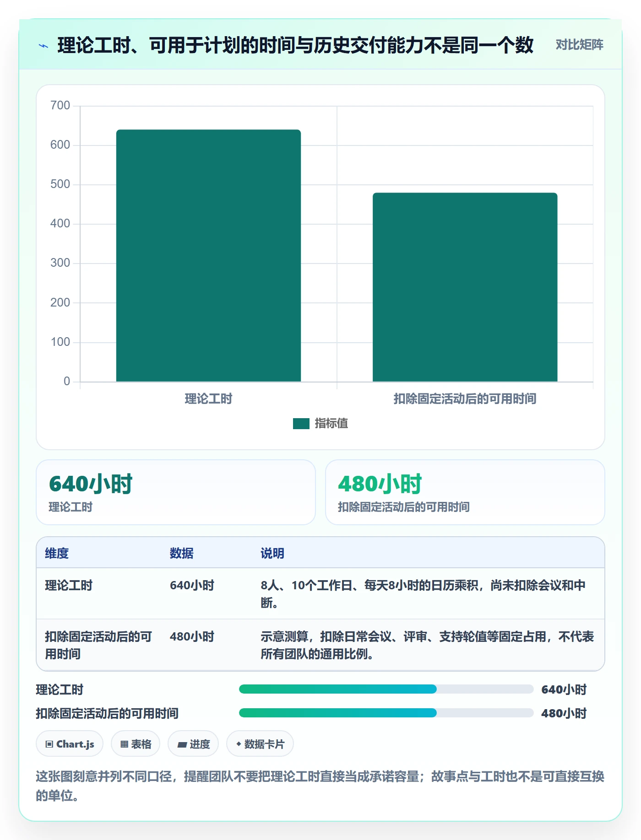Click the 扣除固定活动后的可用时间 label under 480小时 card
641x840 pixels.
tap(404, 507)
